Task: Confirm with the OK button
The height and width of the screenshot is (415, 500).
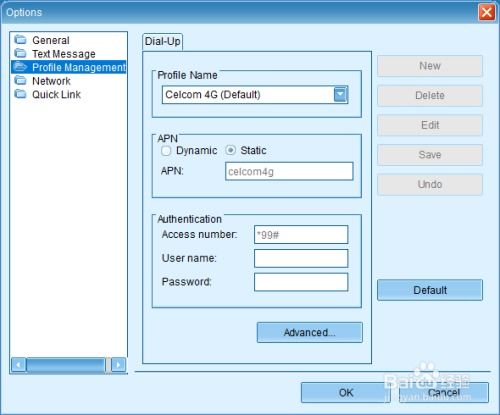Action: pos(346,393)
